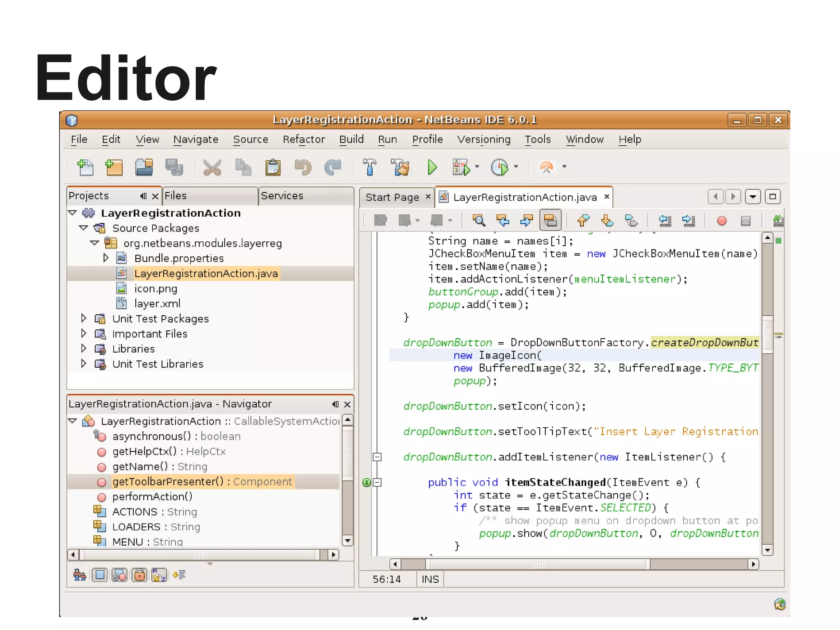840x630 pixels.
Task: Toggle Show Static Members filter in Navigator
Action: pyautogui.click(x=119, y=575)
